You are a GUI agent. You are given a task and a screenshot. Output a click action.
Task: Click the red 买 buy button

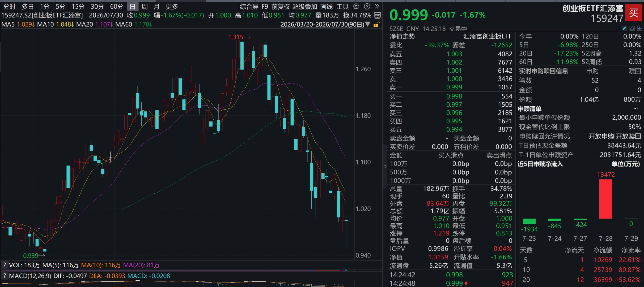pos(633,12)
